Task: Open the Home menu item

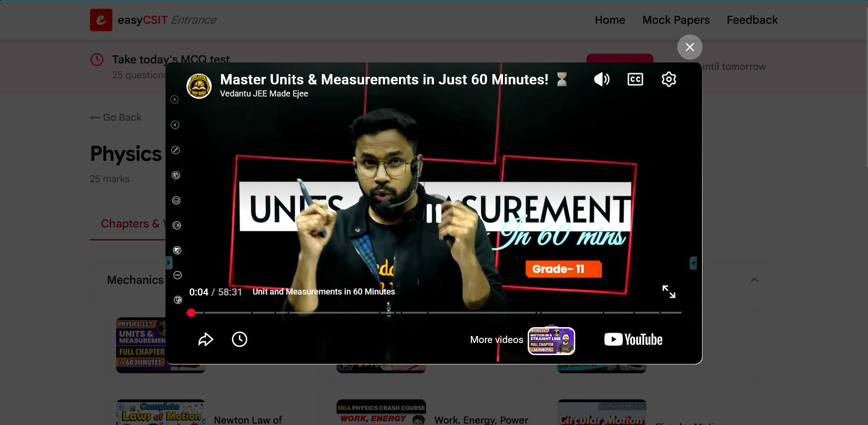Action: [x=610, y=20]
